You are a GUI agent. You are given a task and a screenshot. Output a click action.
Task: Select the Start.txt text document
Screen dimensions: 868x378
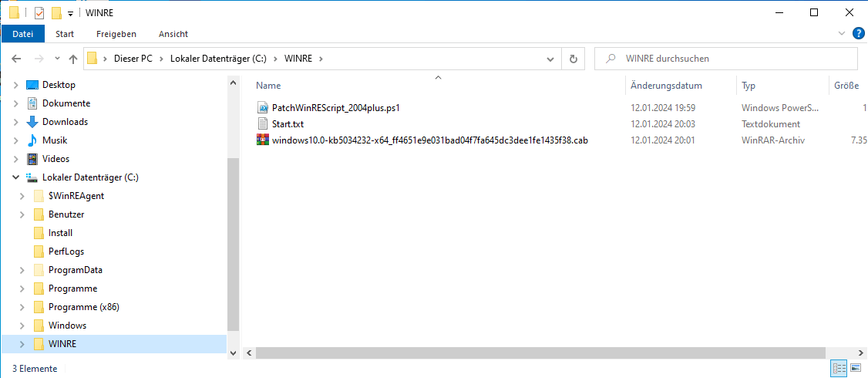coord(288,124)
